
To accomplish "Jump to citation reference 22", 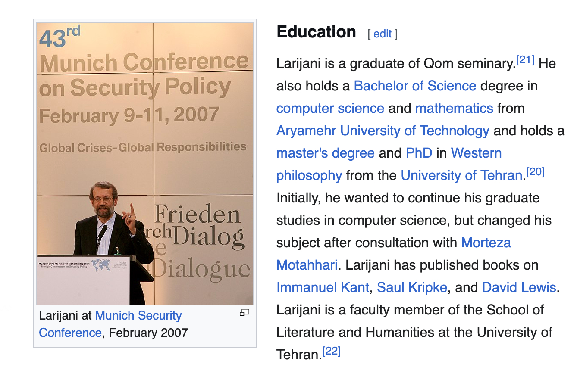I will pyautogui.click(x=332, y=352).
